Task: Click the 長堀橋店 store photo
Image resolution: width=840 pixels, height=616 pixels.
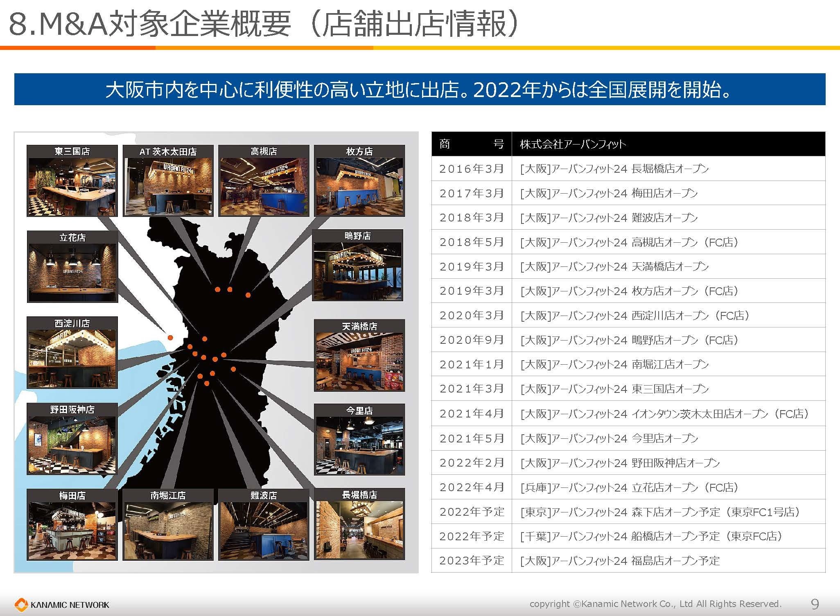Action: click(359, 530)
